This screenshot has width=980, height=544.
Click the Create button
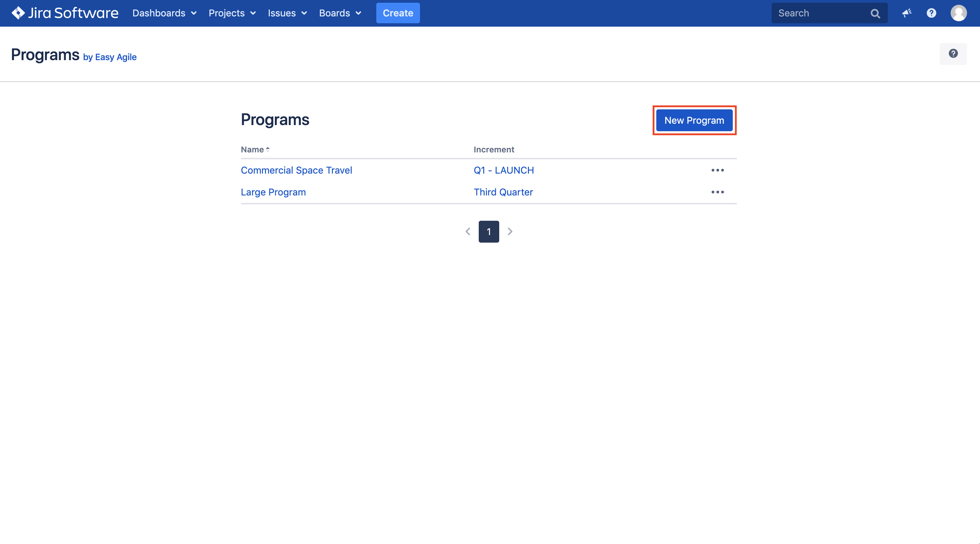[398, 13]
